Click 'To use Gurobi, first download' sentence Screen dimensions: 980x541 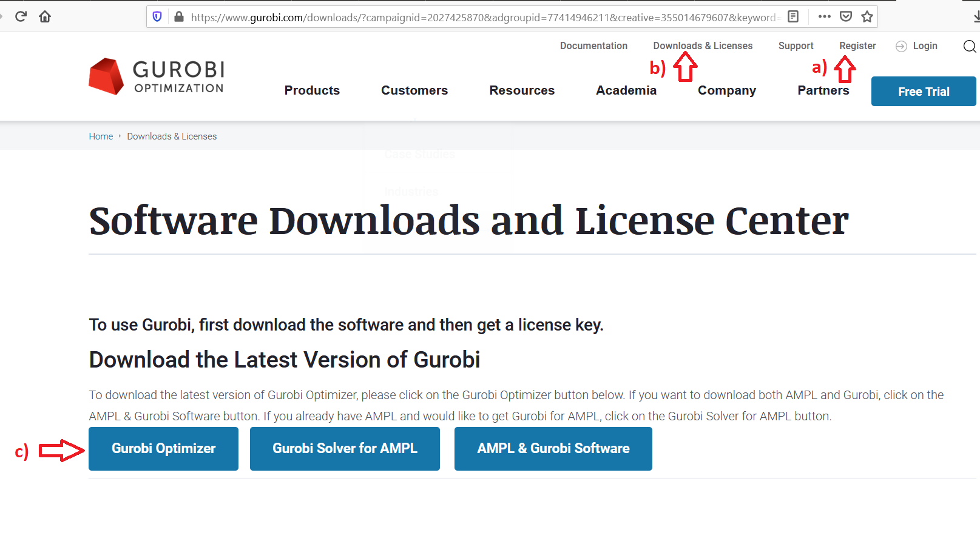[x=346, y=325]
